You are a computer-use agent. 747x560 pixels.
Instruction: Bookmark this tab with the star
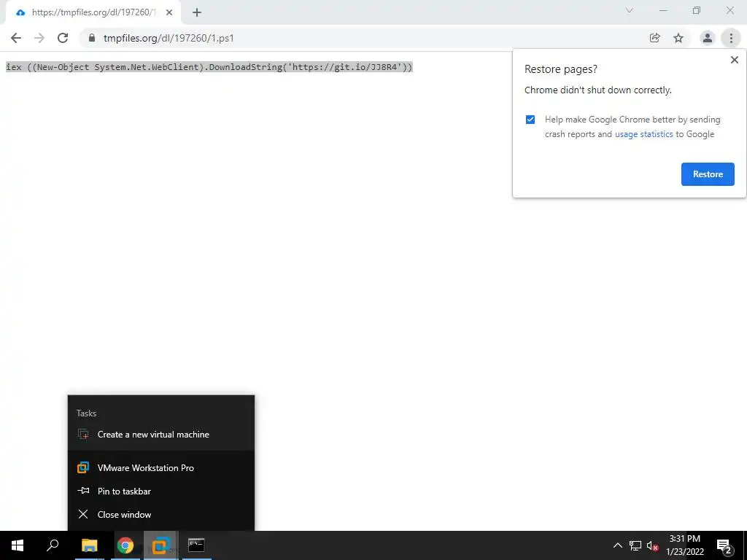tap(678, 38)
